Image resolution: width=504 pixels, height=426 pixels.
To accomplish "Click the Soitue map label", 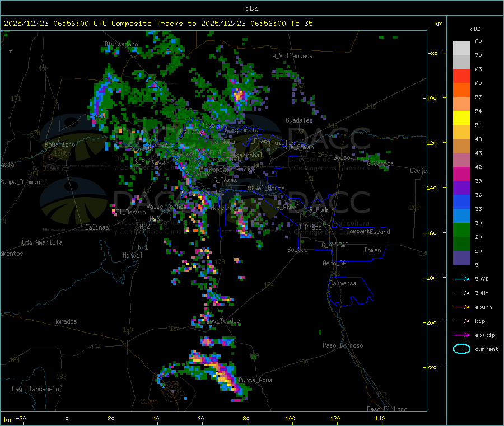I will pos(297,250).
